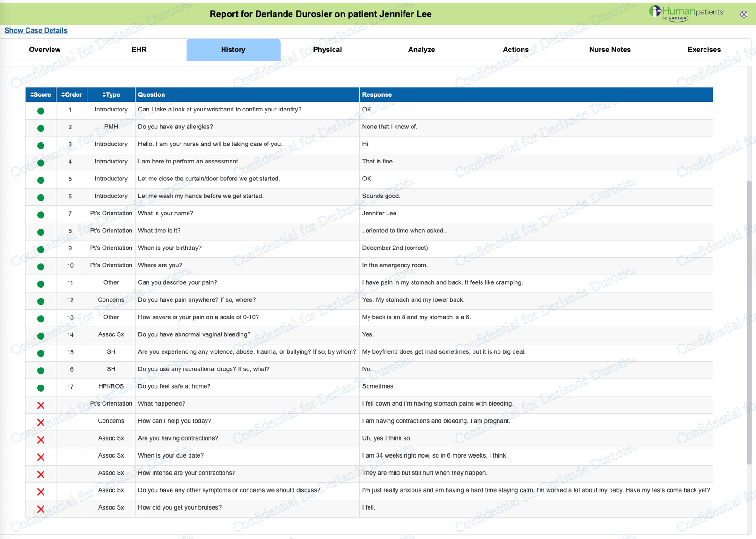
Task: Switch to the Actions tab
Action: [515, 50]
